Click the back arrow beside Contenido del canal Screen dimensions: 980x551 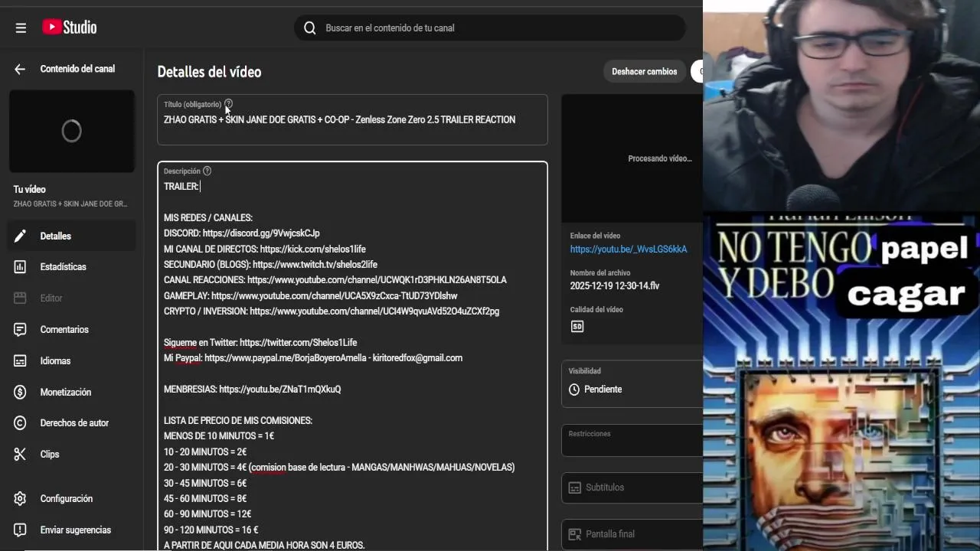pyautogui.click(x=20, y=69)
